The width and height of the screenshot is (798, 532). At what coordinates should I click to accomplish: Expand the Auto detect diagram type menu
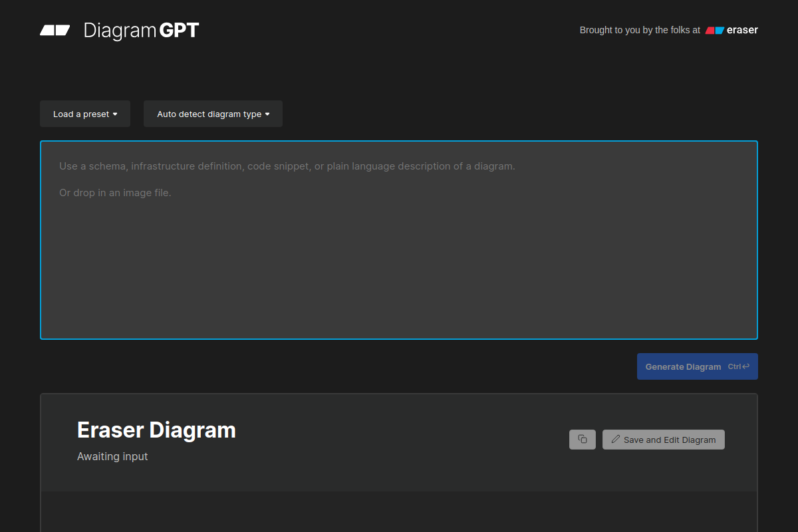[213, 114]
